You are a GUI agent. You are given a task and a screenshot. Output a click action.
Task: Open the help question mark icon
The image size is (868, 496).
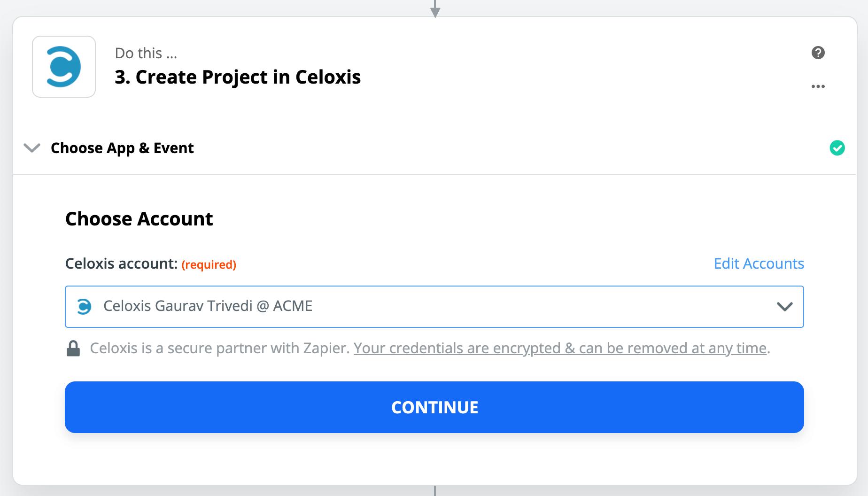pyautogui.click(x=818, y=53)
